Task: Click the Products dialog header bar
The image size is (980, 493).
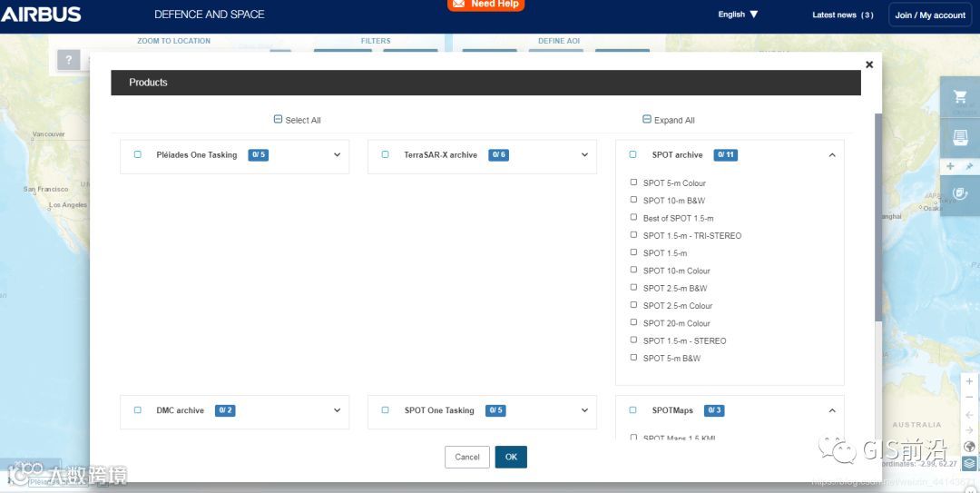Action: [x=485, y=83]
